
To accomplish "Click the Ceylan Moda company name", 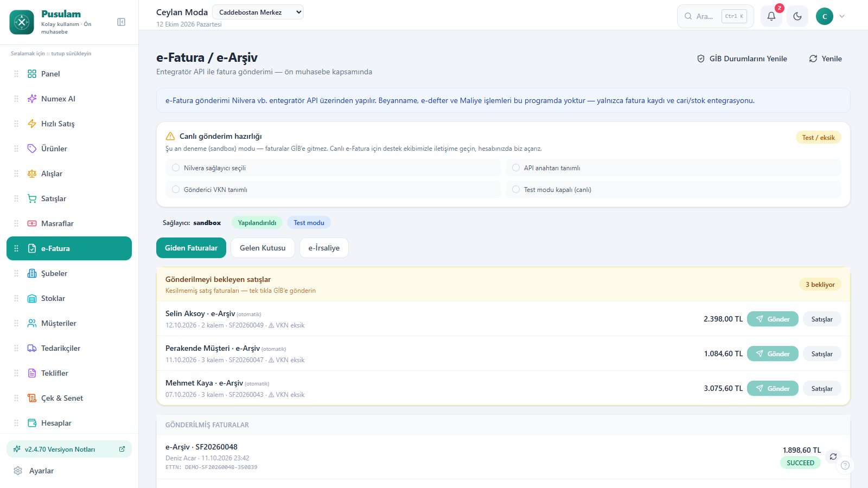I will (182, 12).
